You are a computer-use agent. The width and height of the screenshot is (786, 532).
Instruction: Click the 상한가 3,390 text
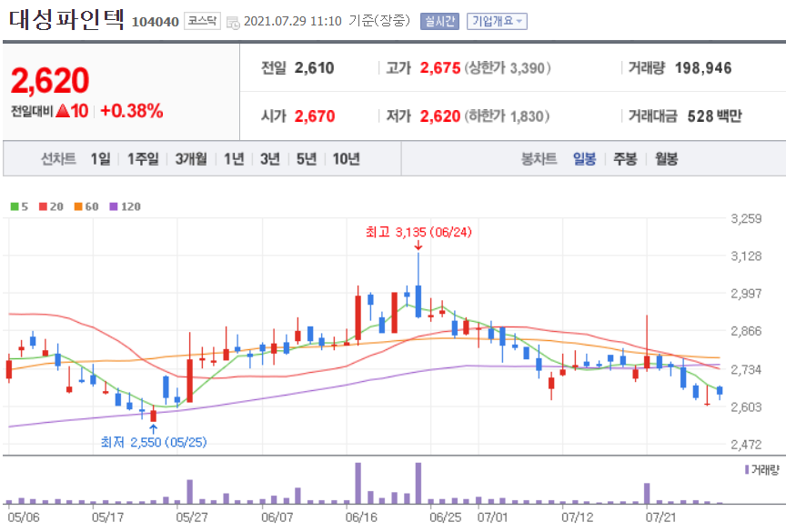[508, 67]
